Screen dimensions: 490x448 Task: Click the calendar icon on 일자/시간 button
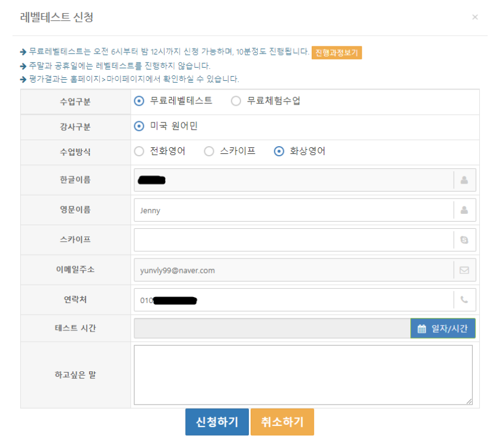click(422, 329)
